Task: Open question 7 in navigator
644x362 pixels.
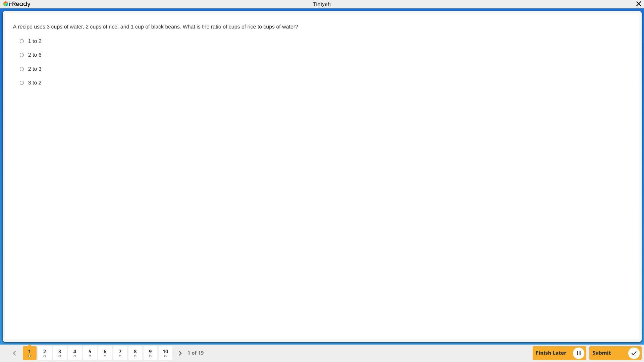Action: (x=120, y=353)
